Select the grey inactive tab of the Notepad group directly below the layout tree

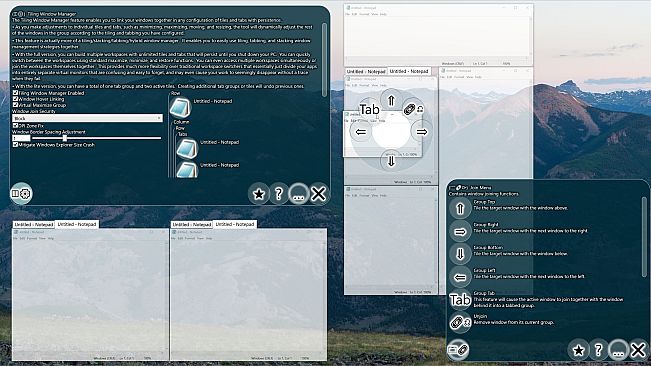click(192, 224)
